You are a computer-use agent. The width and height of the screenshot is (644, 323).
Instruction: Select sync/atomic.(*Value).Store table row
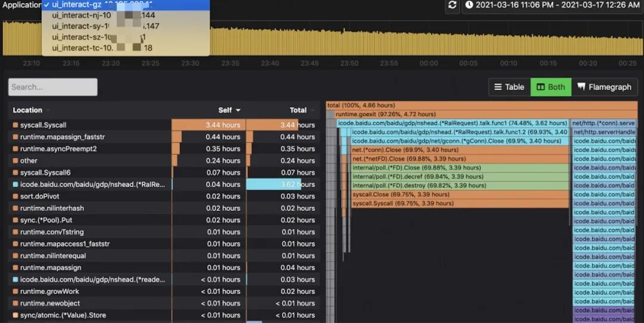click(x=164, y=315)
